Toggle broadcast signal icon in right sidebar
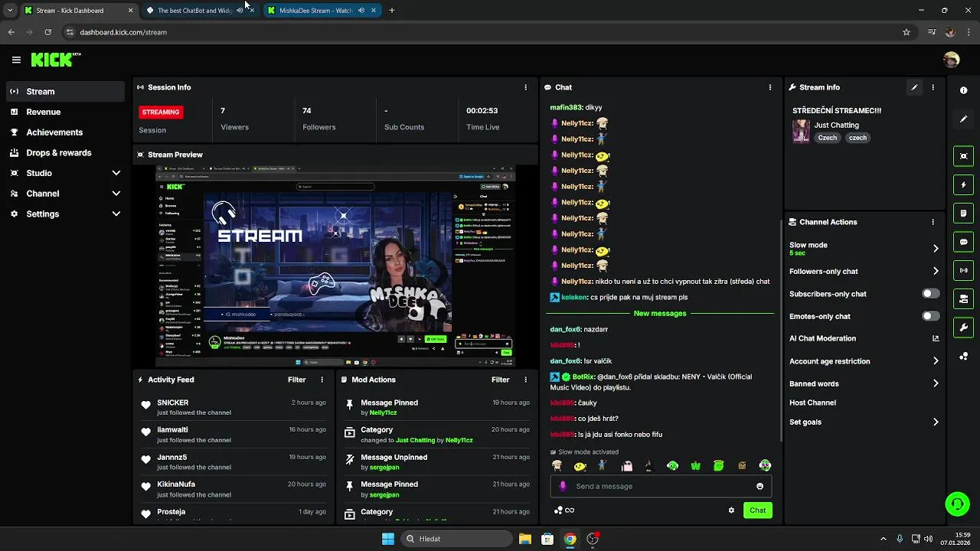980x551 pixels. tap(963, 270)
